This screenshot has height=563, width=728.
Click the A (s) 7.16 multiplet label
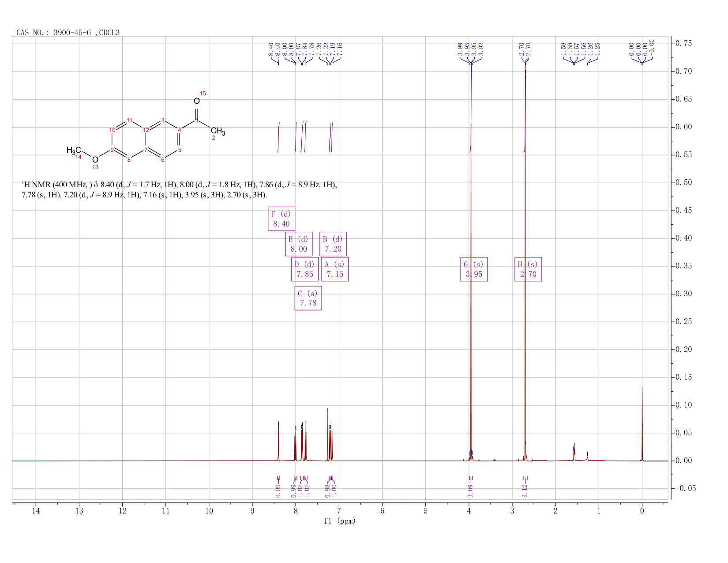(335, 269)
